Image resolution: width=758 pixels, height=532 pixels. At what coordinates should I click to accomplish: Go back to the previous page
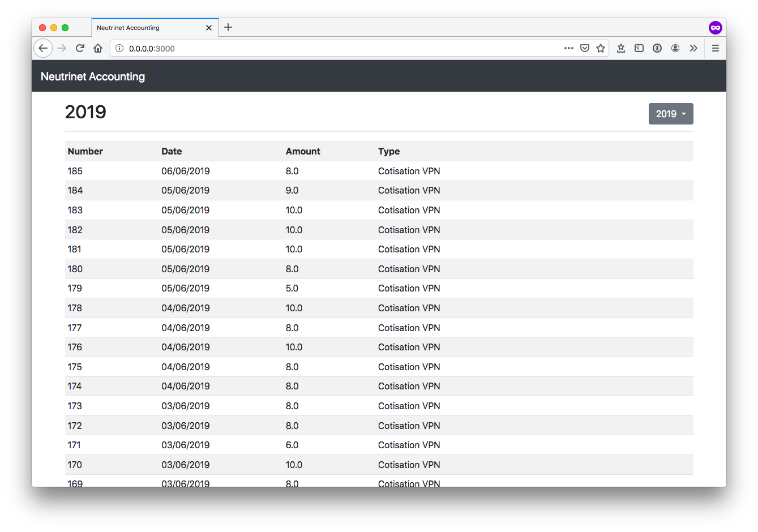(43, 48)
